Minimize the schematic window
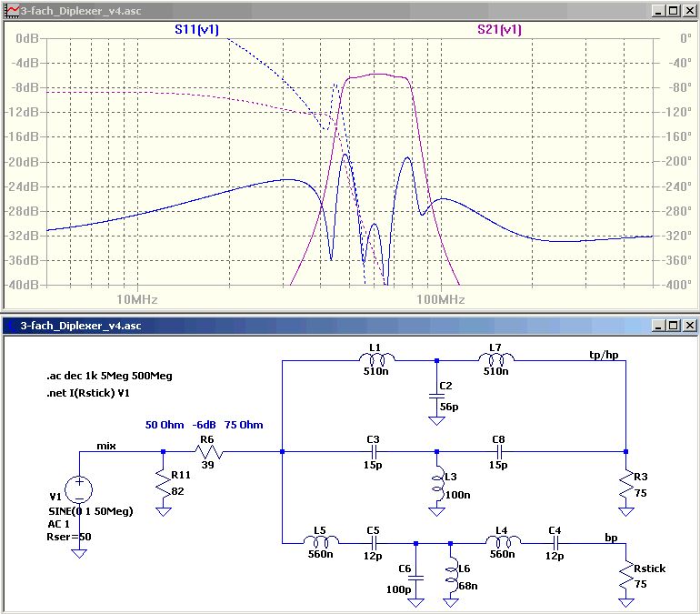700x614 pixels. (x=658, y=325)
